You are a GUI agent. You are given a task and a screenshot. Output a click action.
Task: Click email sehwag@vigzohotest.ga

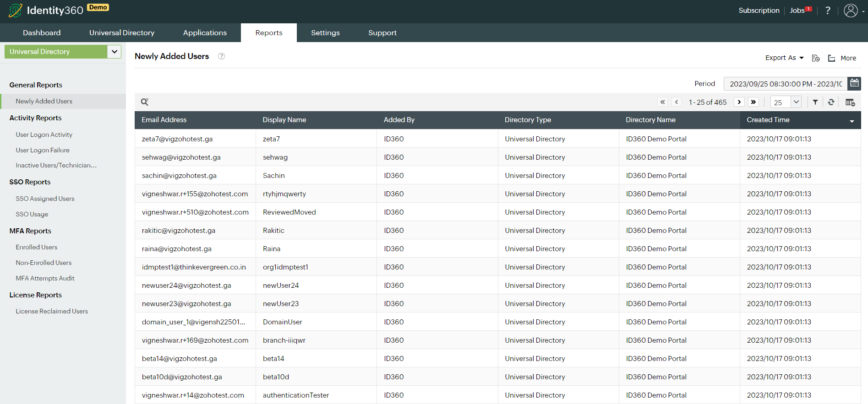tap(181, 157)
